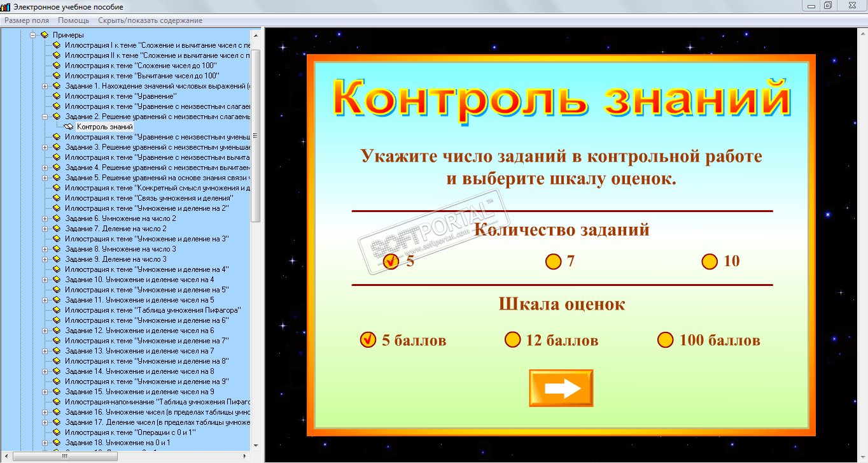Select "Задание 17. Деление чисел" row
868x463 pixels.
point(158,422)
